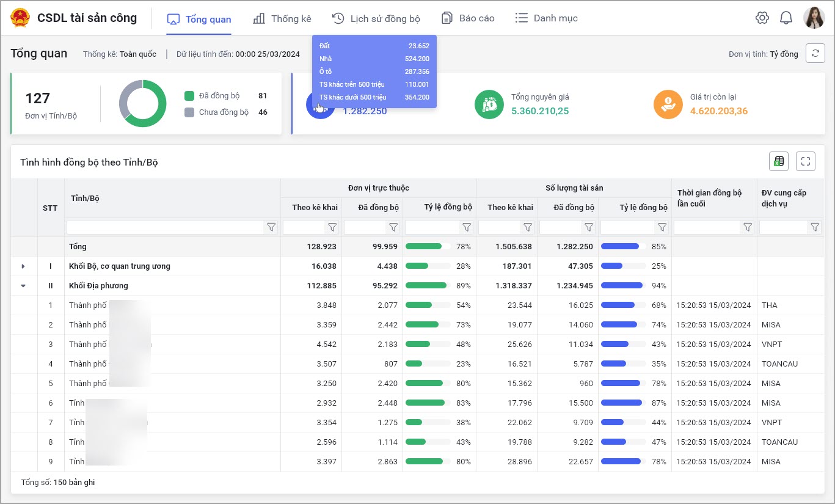Image resolution: width=835 pixels, height=504 pixels.
Task: Click the Tỉnh/Bộ filter text field
Action: 165,227
